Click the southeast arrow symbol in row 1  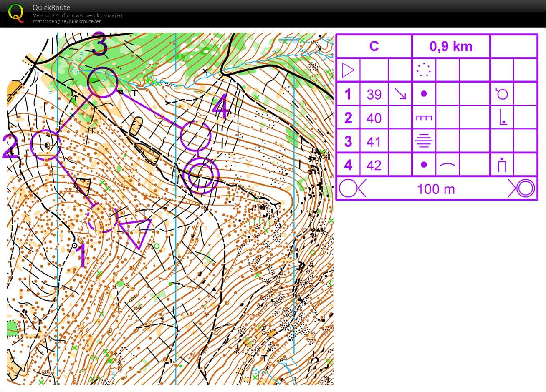pyautogui.click(x=400, y=94)
